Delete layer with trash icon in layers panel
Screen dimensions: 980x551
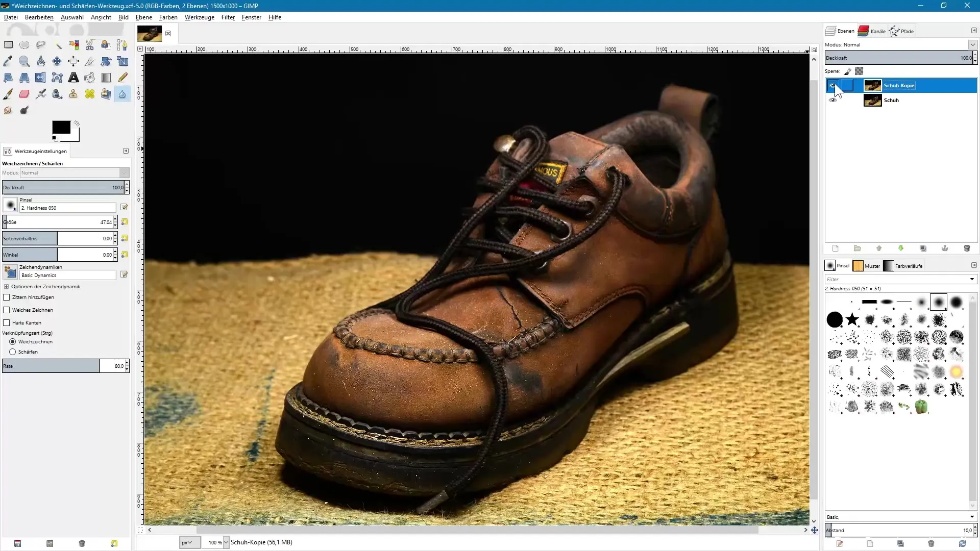click(967, 248)
